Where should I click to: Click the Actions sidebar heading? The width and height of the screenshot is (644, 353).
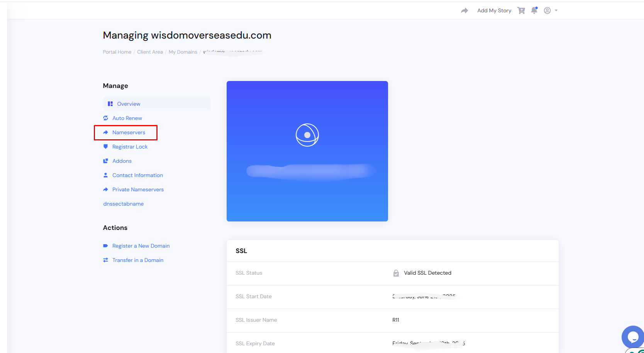115,228
